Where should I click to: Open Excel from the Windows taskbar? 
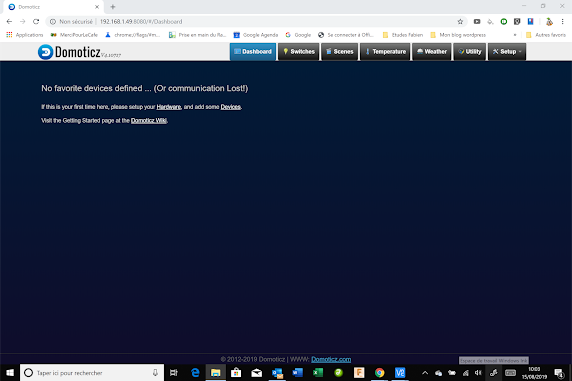click(318, 373)
